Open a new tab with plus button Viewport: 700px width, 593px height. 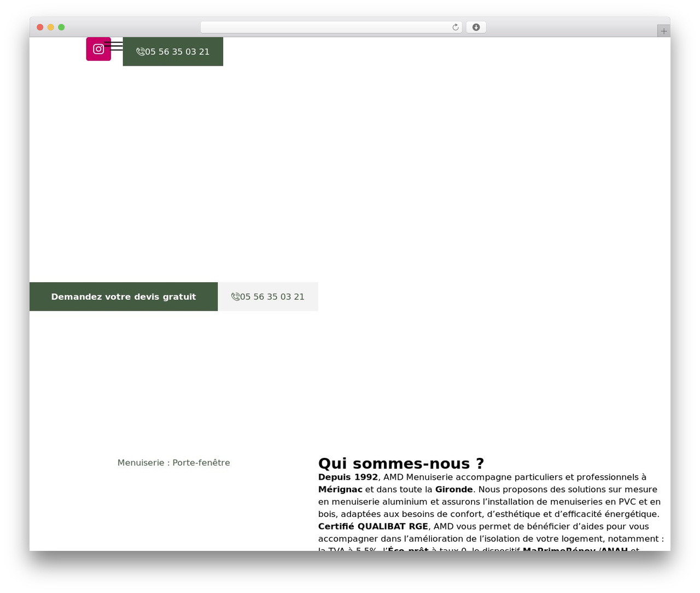pos(664,31)
